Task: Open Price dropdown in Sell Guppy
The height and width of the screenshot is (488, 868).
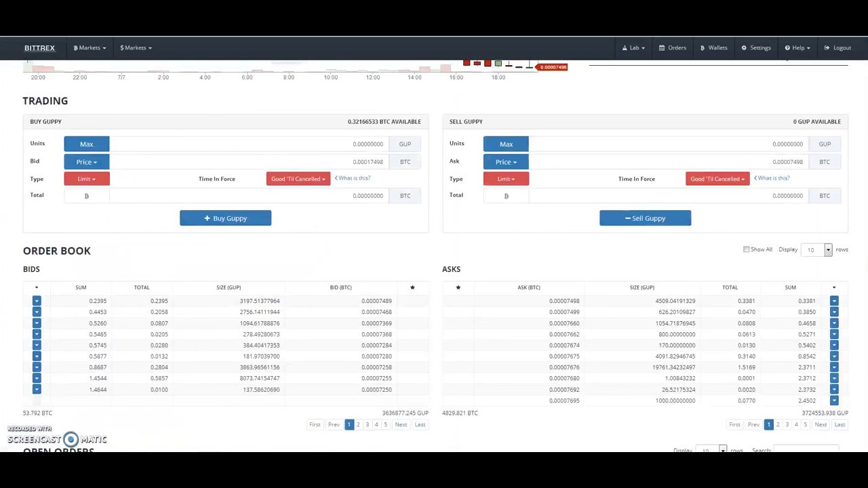Action: 506,162
